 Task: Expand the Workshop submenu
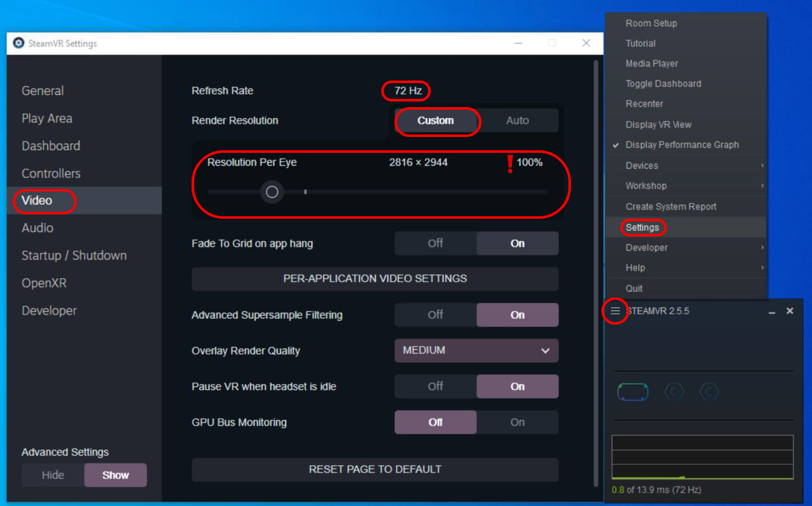coord(686,186)
